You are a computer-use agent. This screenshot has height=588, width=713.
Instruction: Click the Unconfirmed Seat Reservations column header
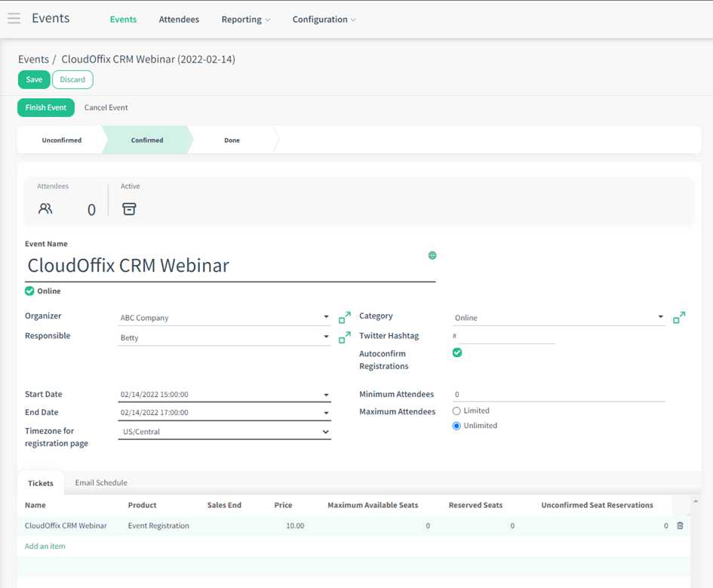597,505
